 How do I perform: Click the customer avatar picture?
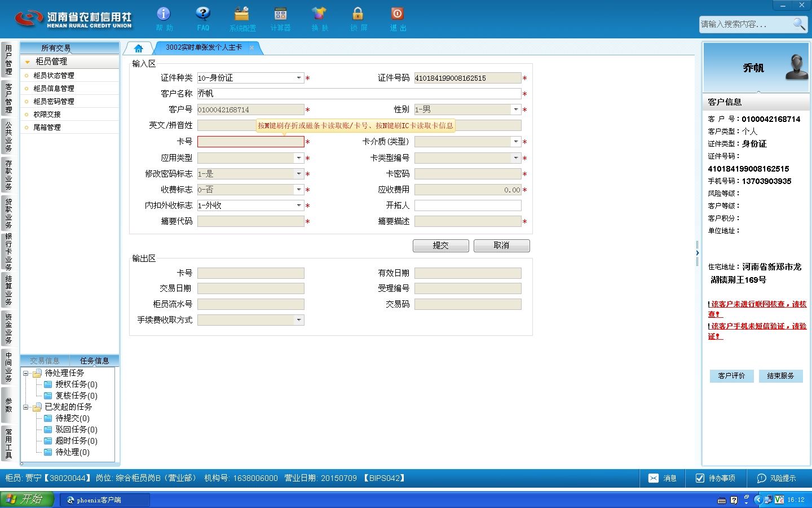coord(797,67)
